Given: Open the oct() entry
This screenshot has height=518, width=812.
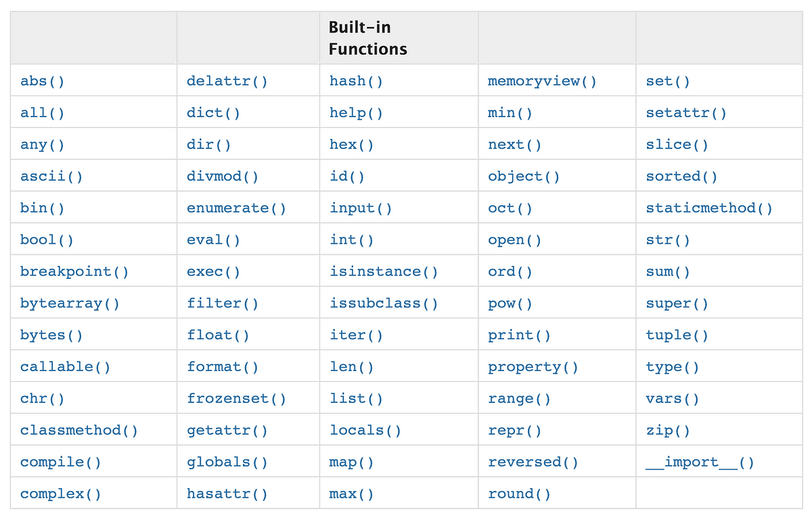Looking at the screenshot, I should pyautogui.click(x=510, y=209).
